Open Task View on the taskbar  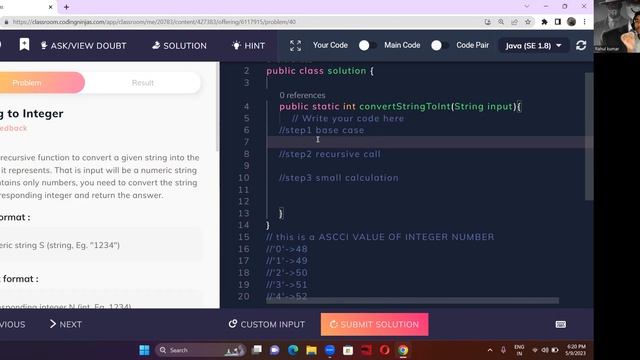coord(257,350)
